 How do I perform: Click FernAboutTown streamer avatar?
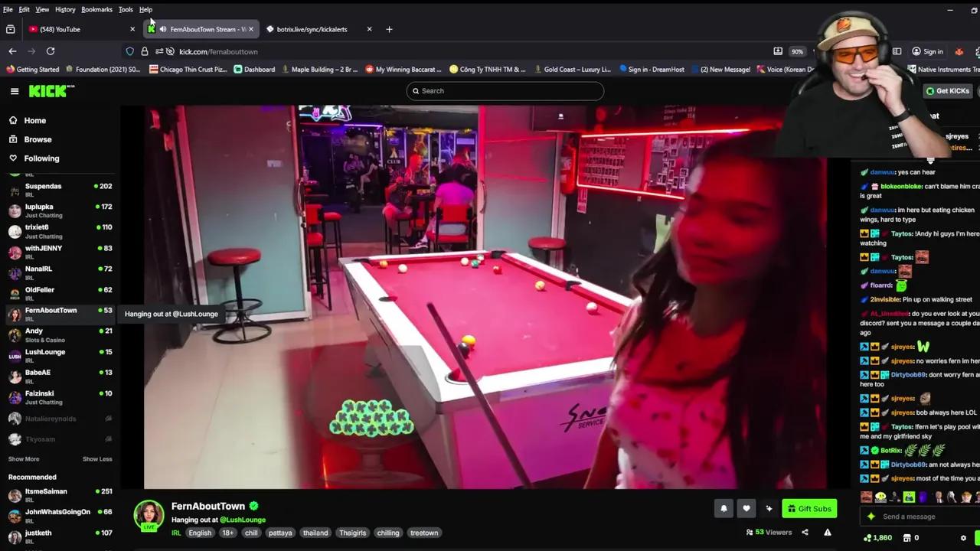[x=149, y=516]
